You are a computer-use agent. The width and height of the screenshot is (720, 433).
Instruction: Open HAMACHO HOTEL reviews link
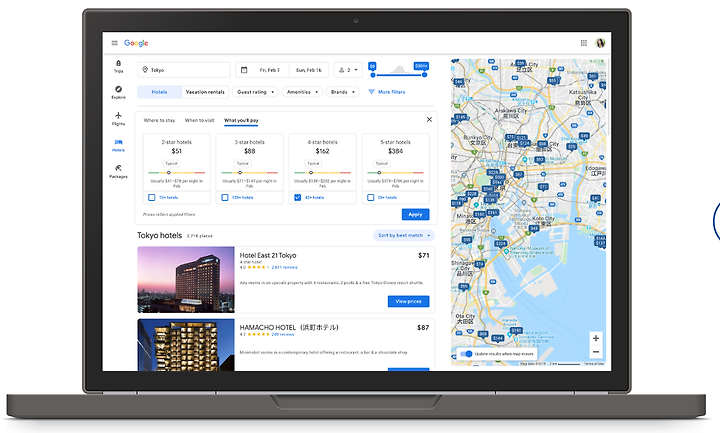pos(283,334)
